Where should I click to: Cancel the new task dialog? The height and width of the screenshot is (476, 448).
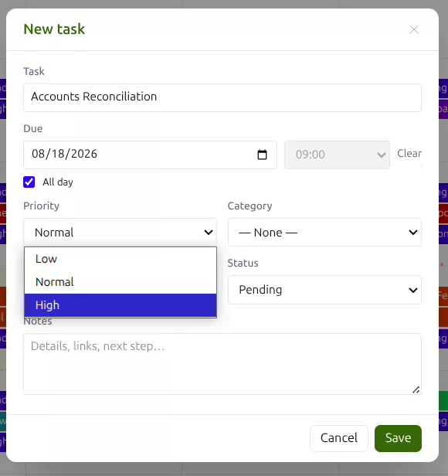coord(339,438)
